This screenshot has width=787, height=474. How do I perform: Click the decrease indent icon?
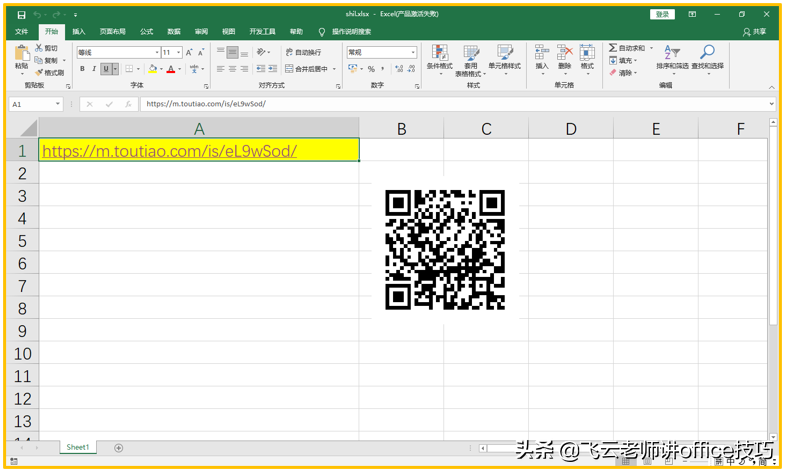pyautogui.click(x=260, y=69)
